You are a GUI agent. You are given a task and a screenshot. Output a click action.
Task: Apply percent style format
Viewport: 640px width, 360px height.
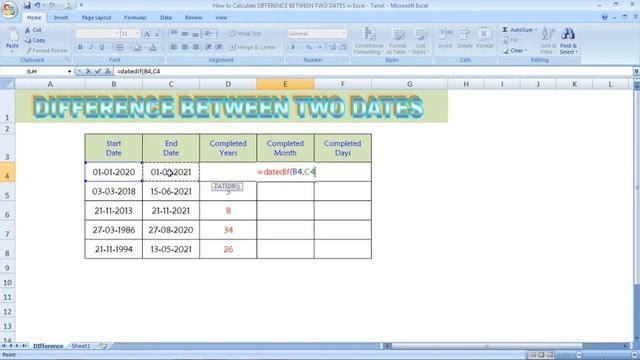(x=309, y=47)
